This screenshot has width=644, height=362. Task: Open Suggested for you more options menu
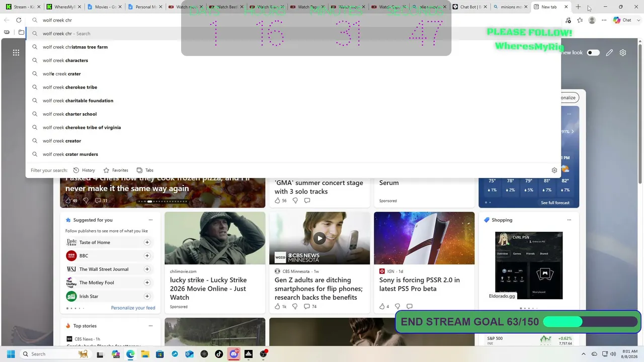coord(150,220)
